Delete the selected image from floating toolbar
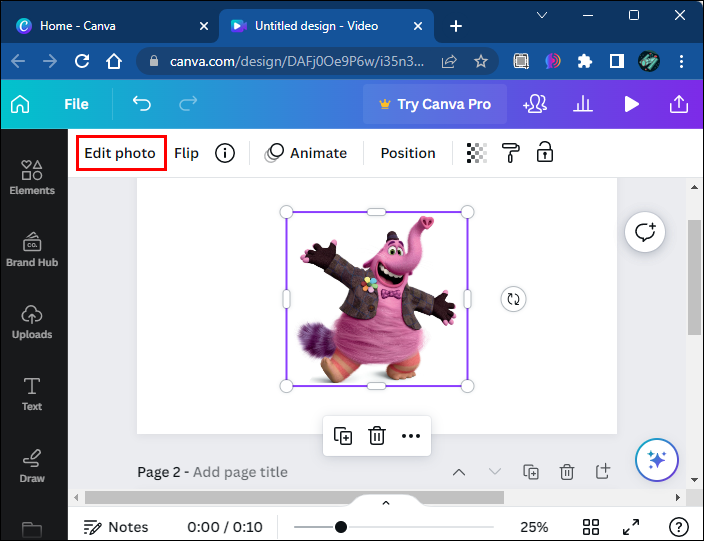This screenshot has height=541, width=704. tap(377, 436)
